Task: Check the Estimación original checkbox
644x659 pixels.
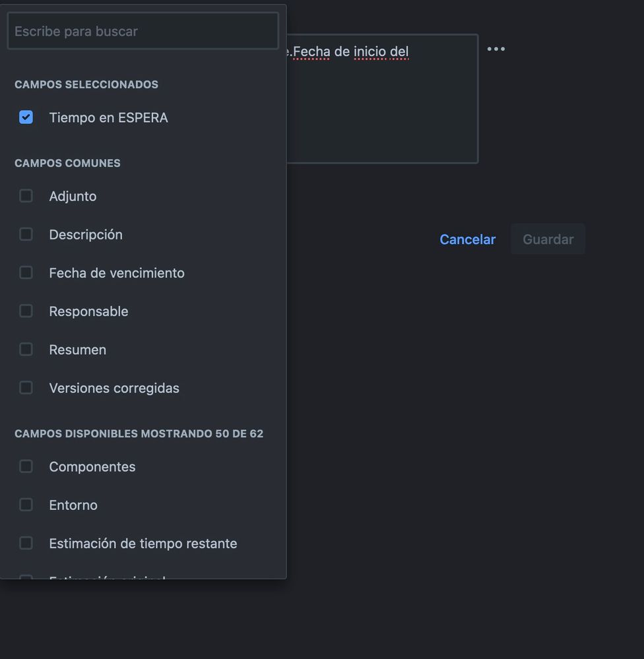Action: click(26, 579)
